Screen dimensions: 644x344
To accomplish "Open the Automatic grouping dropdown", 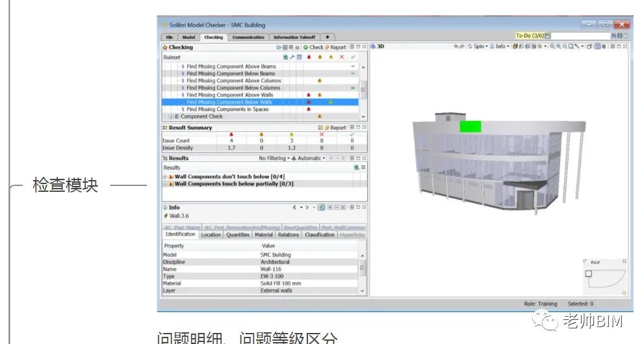I will click(x=309, y=158).
